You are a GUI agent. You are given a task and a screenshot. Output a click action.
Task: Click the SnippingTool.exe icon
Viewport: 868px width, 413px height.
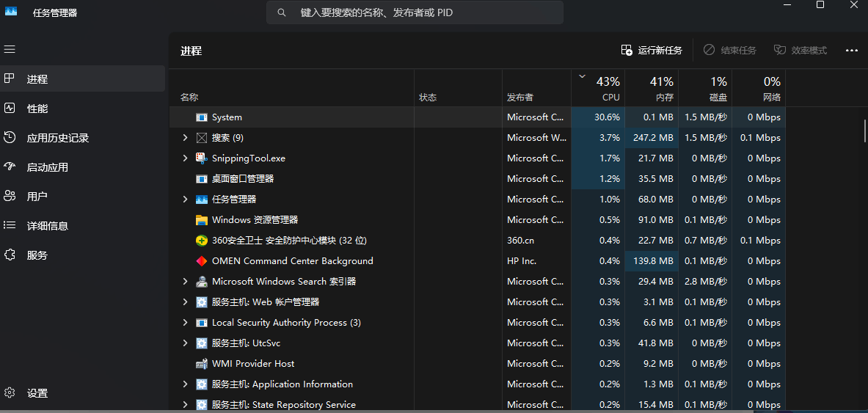(202, 158)
